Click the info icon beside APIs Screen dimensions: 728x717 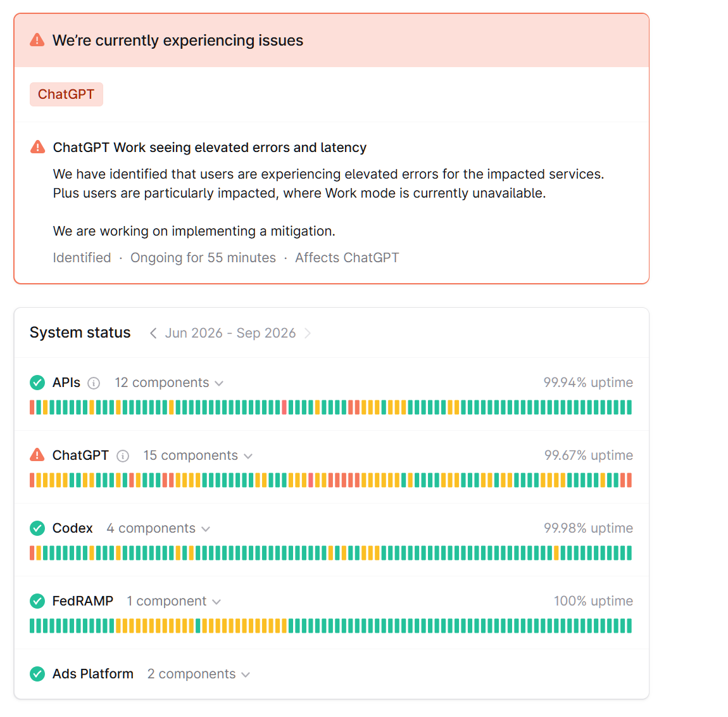click(x=94, y=383)
